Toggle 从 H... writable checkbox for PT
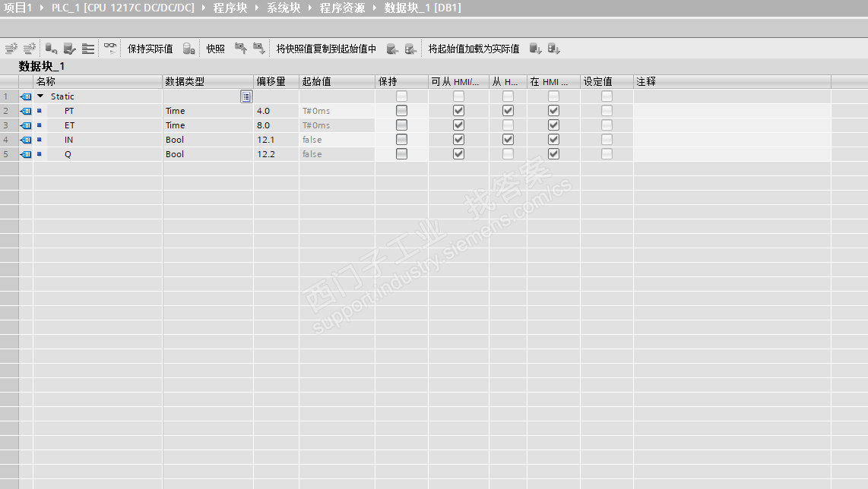868x489 pixels. click(508, 111)
